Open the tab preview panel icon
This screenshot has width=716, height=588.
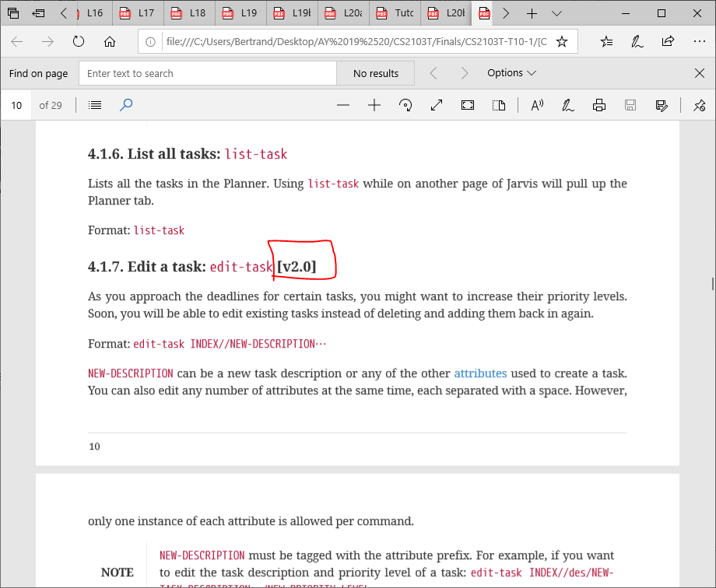(x=13, y=13)
